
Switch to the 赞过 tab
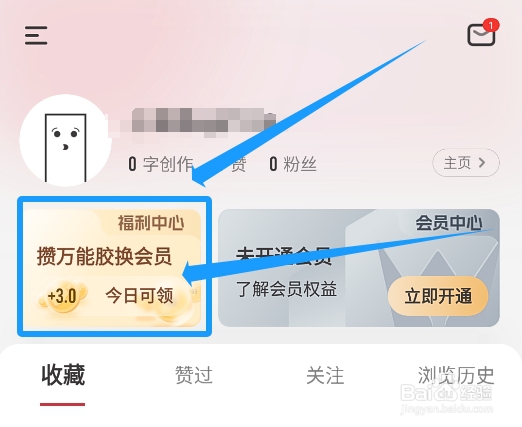point(194,375)
